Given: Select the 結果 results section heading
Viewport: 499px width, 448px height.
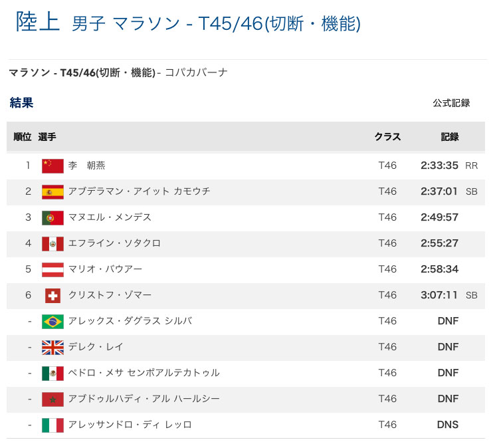Looking at the screenshot, I should pyautogui.click(x=21, y=103).
